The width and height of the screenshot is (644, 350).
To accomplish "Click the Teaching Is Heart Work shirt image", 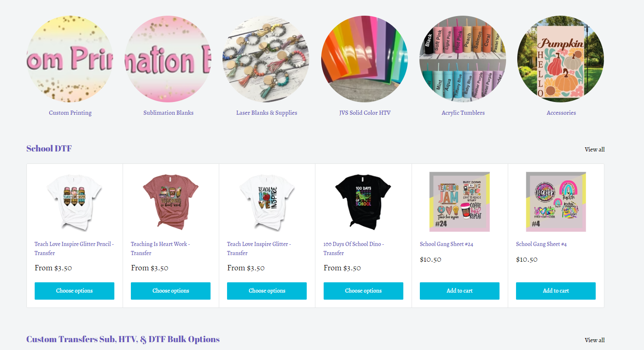I will [170, 202].
